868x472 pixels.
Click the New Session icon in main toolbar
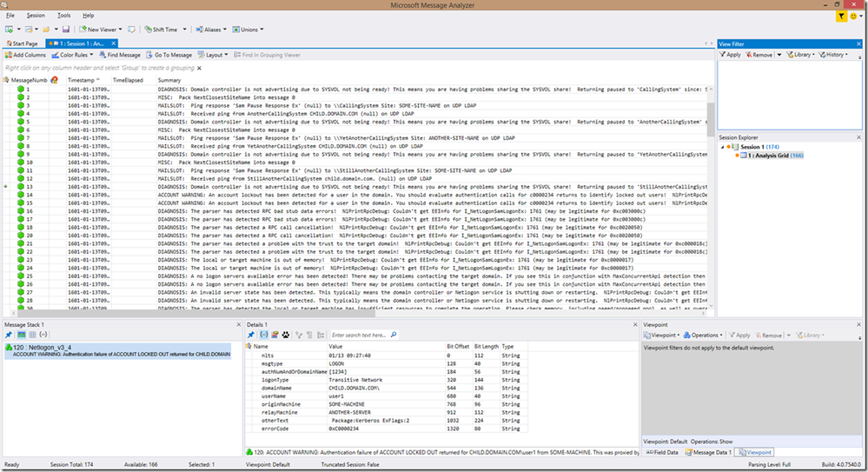coord(10,30)
